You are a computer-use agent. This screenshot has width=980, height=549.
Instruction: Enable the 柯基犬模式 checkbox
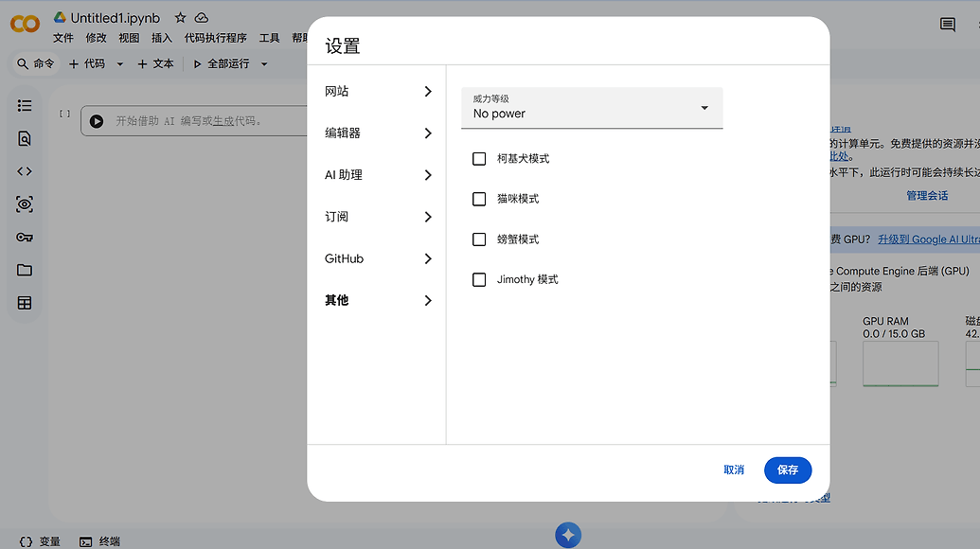479,159
